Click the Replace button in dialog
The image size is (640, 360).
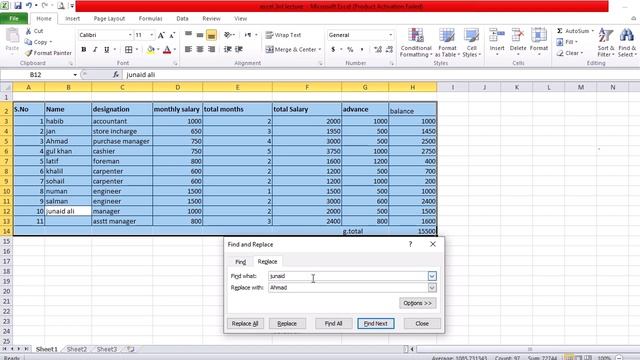pos(287,324)
